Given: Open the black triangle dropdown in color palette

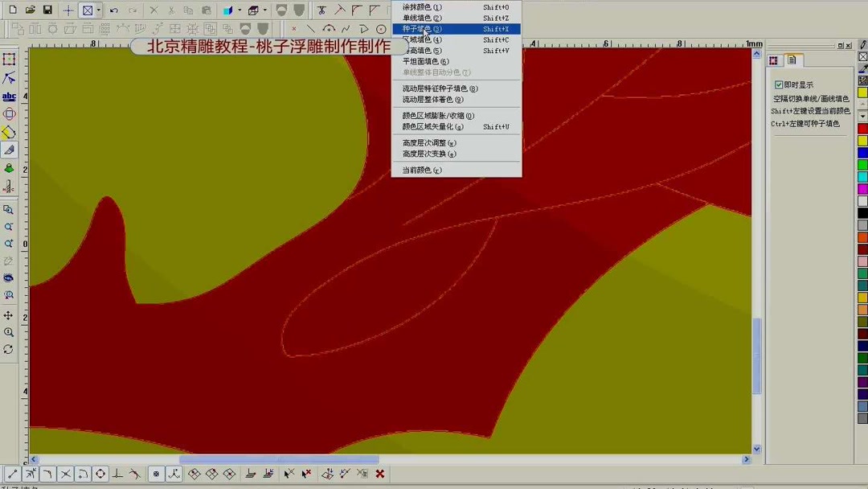Looking at the screenshot, I should point(862,117).
